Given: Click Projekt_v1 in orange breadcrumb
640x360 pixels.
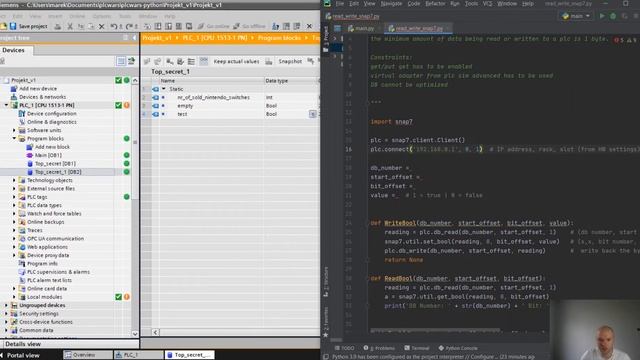Looking at the screenshot, I should click(x=157, y=38).
